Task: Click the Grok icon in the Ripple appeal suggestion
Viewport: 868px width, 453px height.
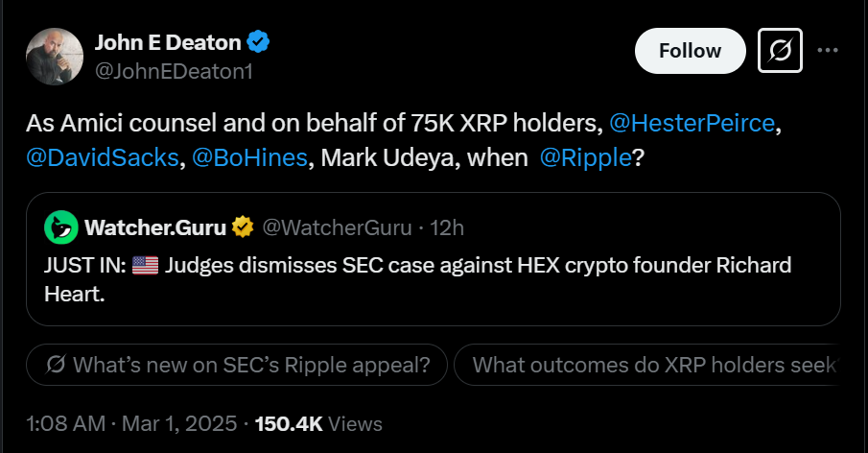Action: pyautogui.click(x=56, y=365)
